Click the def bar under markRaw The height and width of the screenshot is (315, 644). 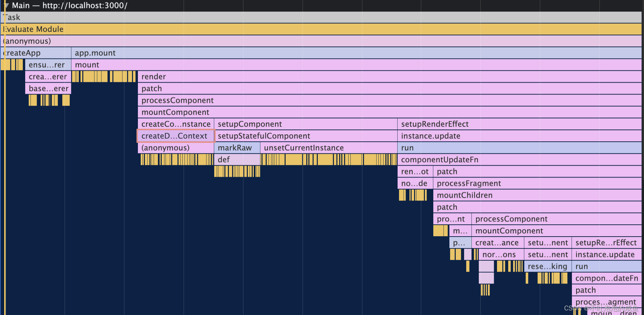(237, 160)
